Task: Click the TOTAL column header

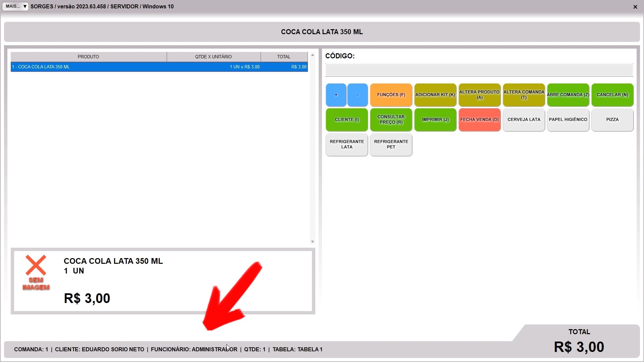Action: click(x=284, y=57)
